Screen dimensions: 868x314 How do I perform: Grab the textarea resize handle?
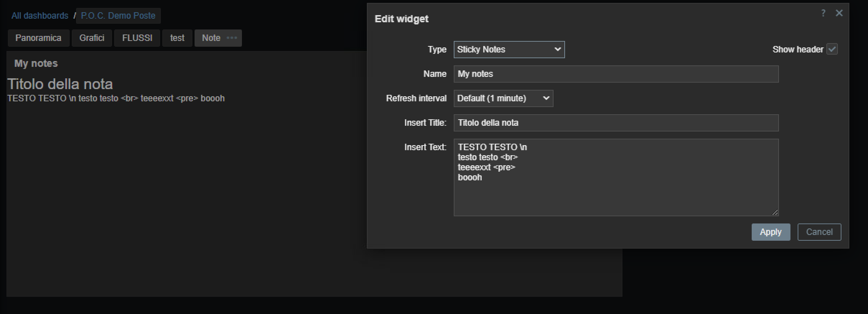[775, 213]
